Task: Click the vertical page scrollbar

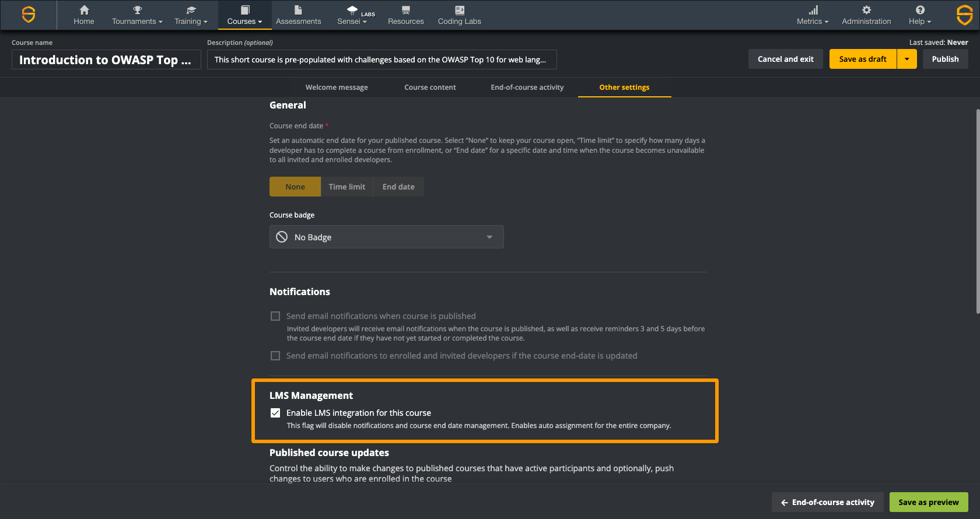Action: pyautogui.click(x=978, y=211)
